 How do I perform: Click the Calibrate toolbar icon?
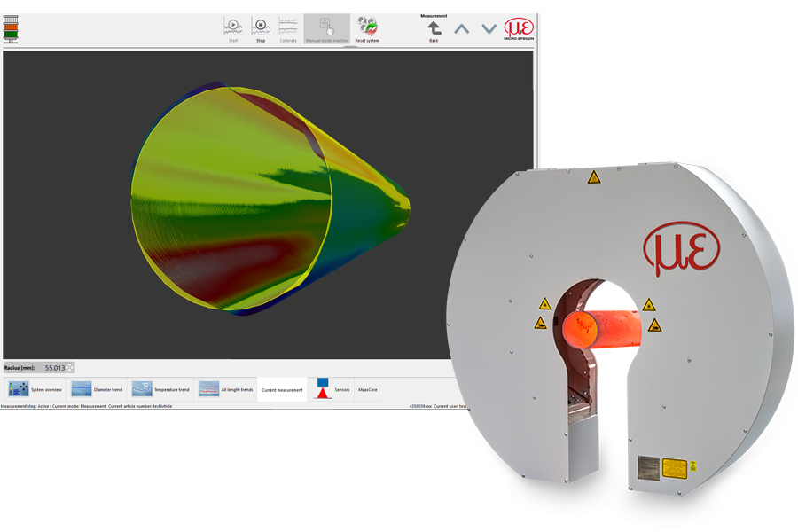coord(288,27)
